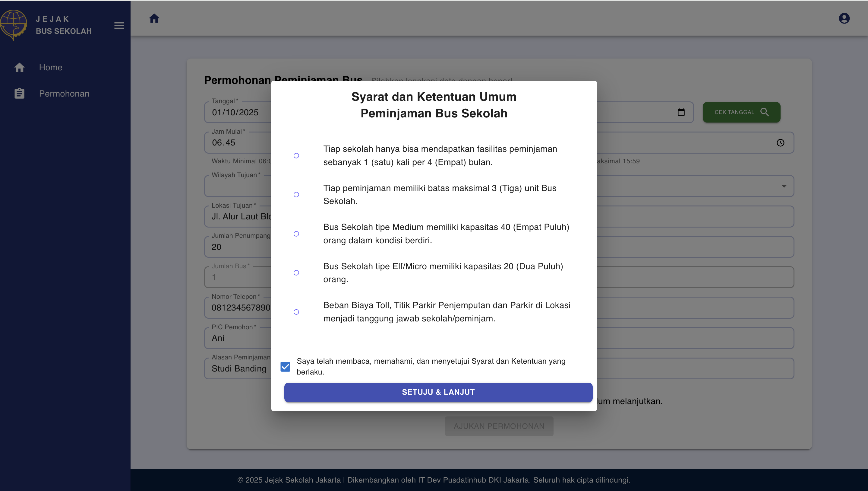Click the bullet beside the toll cost rule
The width and height of the screenshot is (868, 491).
pyautogui.click(x=296, y=312)
